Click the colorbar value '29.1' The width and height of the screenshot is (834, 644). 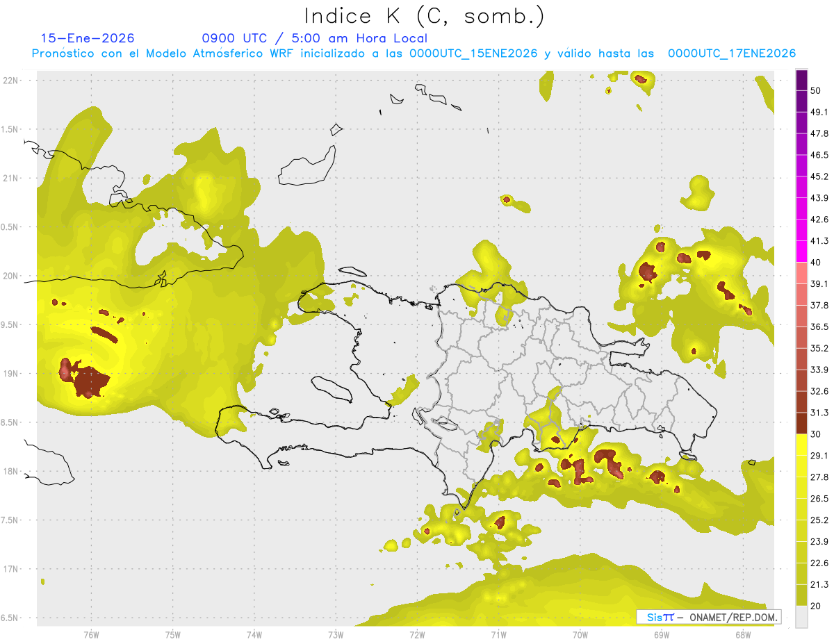[x=820, y=456]
